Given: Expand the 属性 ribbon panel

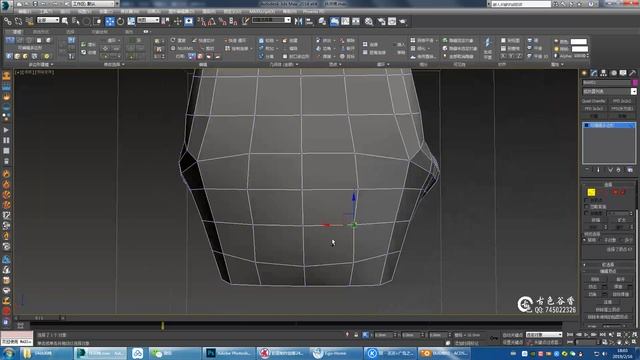Looking at the screenshot, I should 557,64.
